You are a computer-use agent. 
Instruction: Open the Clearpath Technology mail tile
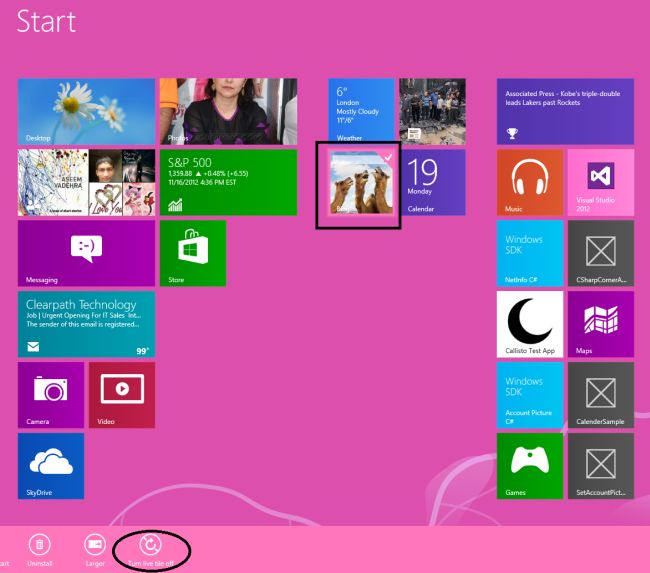[86, 324]
